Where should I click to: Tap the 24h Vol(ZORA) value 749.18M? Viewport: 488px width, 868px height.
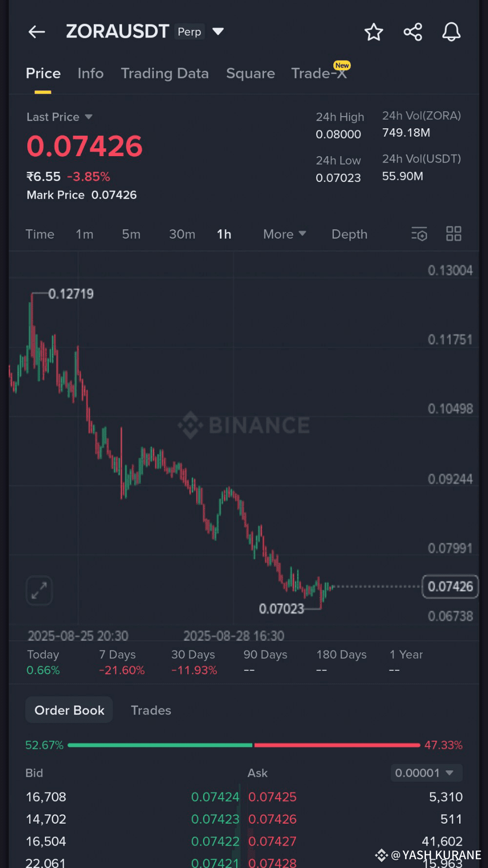pos(406,133)
